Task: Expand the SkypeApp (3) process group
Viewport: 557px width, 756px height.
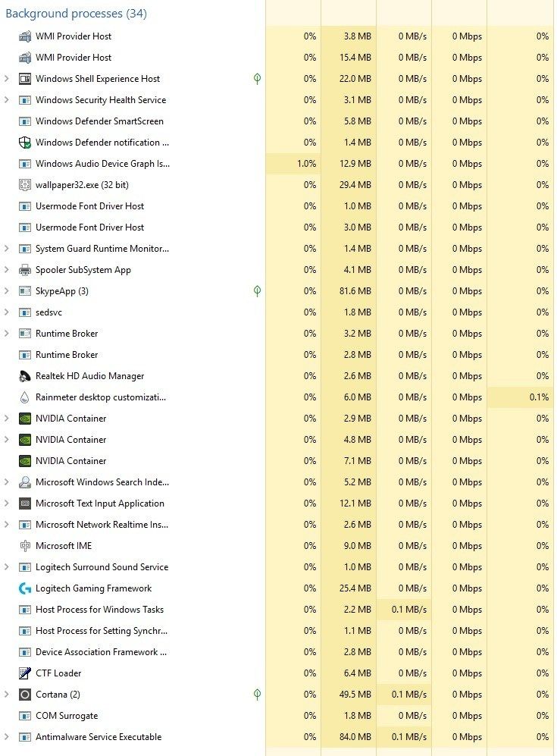Action: tap(7, 291)
